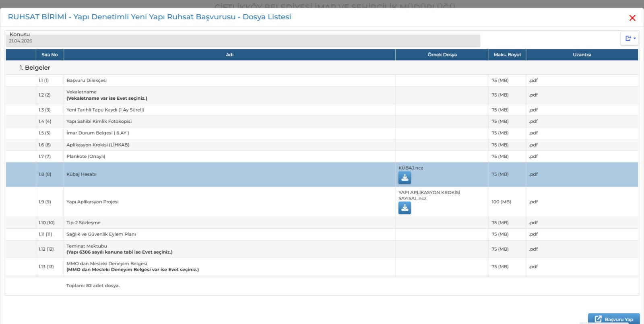The image size is (644, 324).
Task: Sort by the Adı column header
Action: [229, 55]
